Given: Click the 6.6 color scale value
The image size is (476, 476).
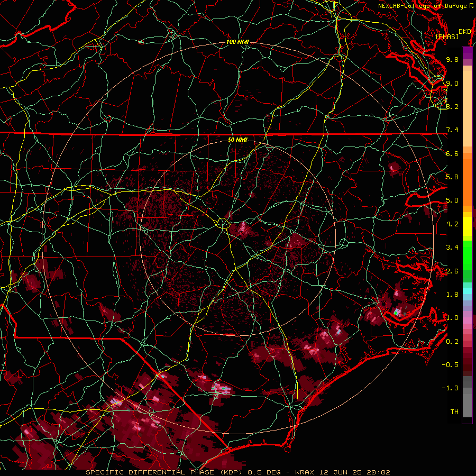Looking at the screenshot, I should click(x=452, y=153).
